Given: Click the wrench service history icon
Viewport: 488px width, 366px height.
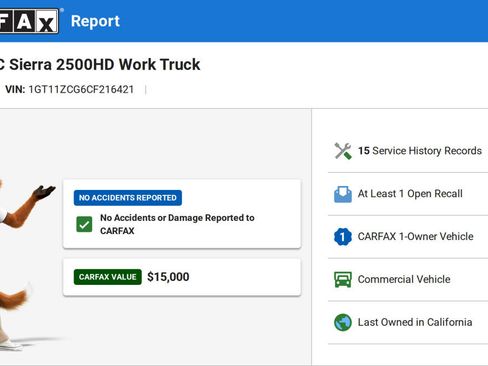Looking at the screenshot, I should [x=343, y=151].
